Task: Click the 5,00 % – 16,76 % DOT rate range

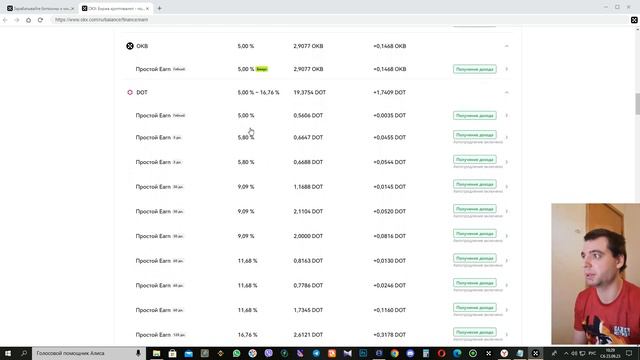Action: click(x=258, y=93)
